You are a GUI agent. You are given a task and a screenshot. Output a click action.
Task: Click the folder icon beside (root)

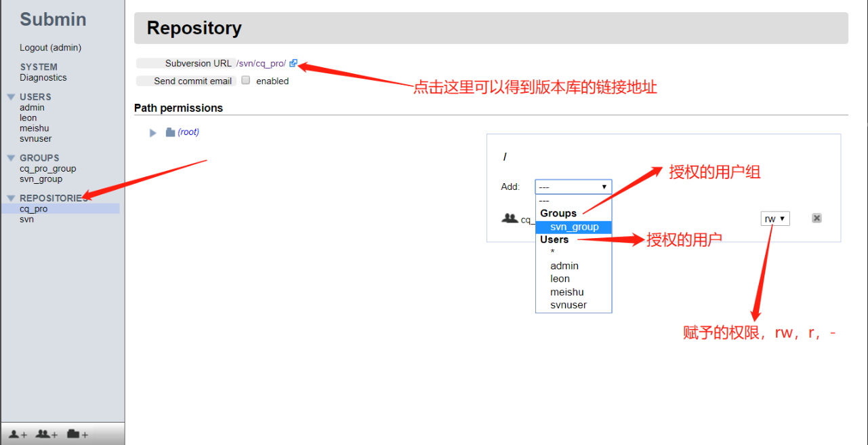[x=169, y=132]
